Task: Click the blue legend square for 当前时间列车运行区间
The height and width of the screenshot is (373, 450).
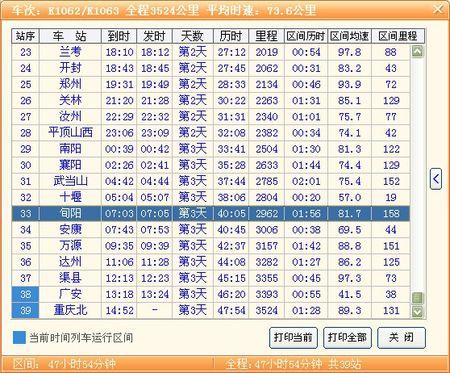Action: click(x=19, y=338)
